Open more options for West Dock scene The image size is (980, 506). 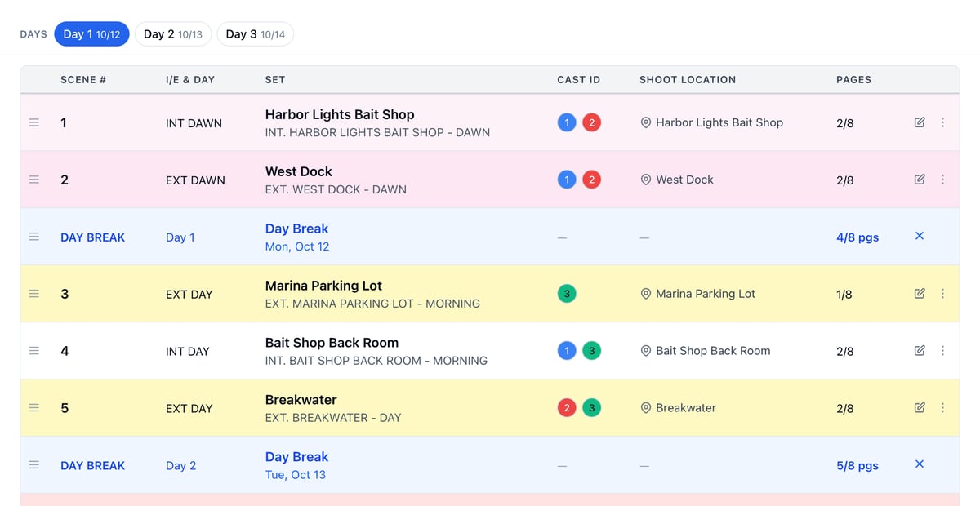[x=942, y=180]
